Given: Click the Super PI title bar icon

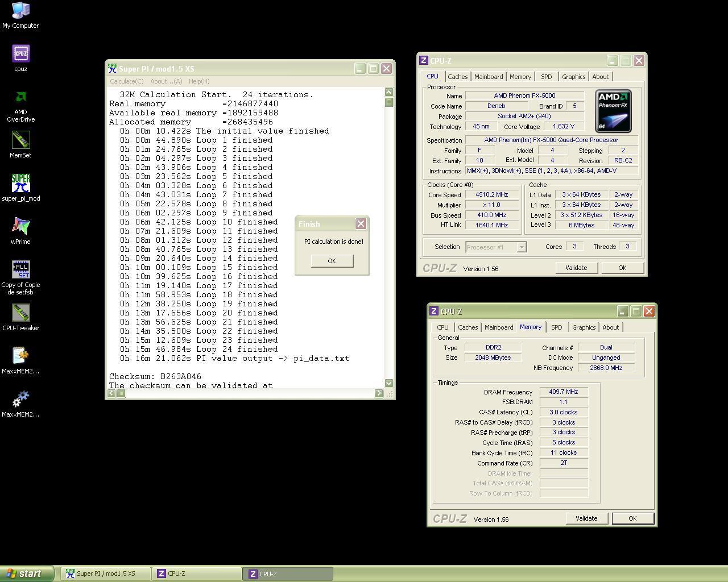Looking at the screenshot, I should 113,69.
